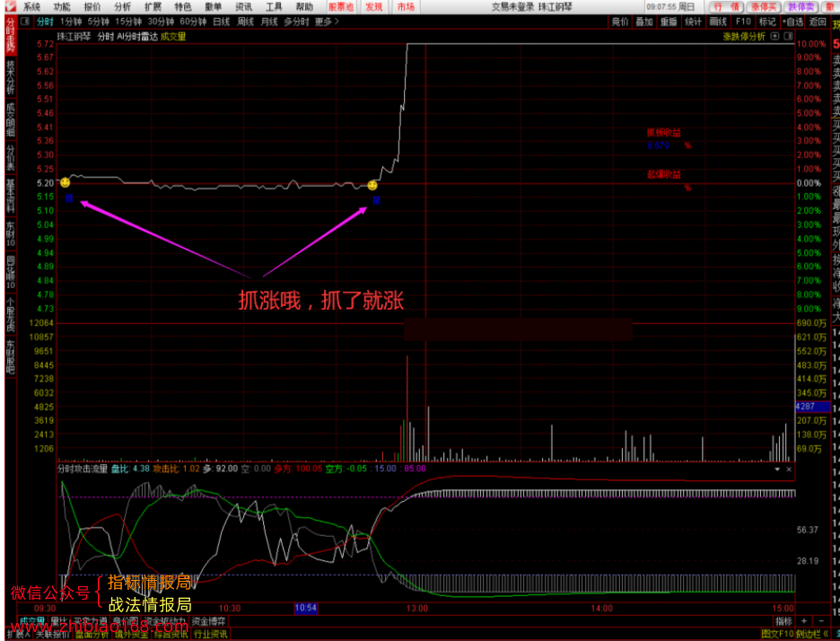Open F10 company info

[x=743, y=22]
